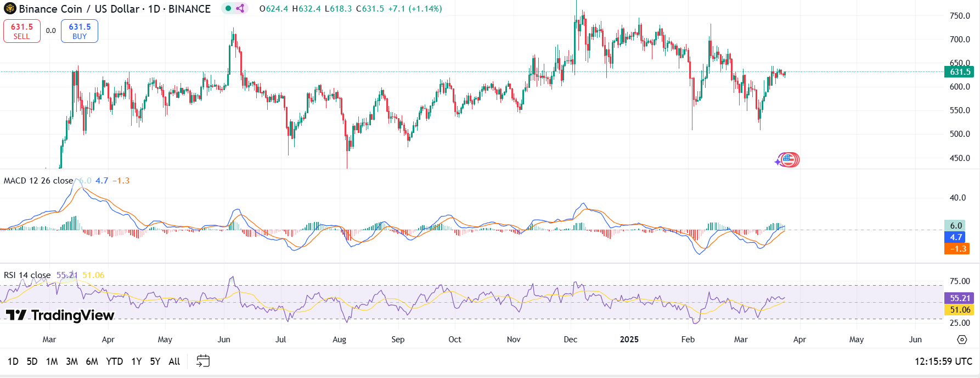
Task: Click the purple share-nodes icon in the header
Action: [x=240, y=8]
